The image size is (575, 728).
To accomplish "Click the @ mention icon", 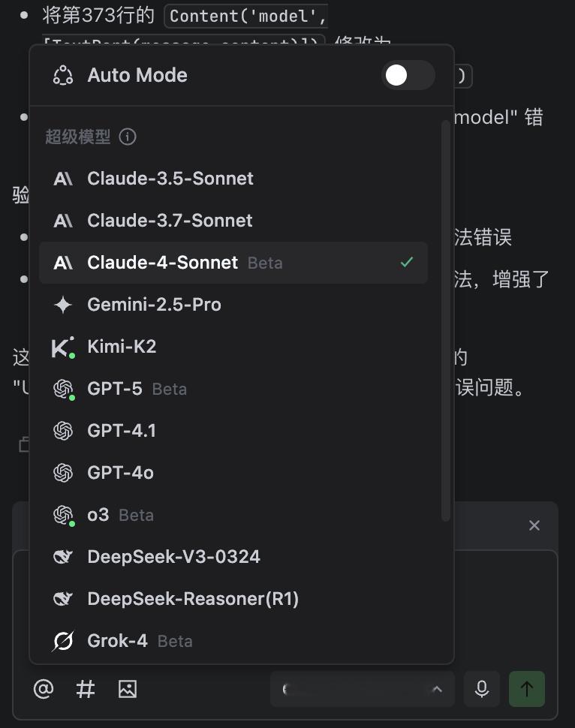I will click(44, 689).
